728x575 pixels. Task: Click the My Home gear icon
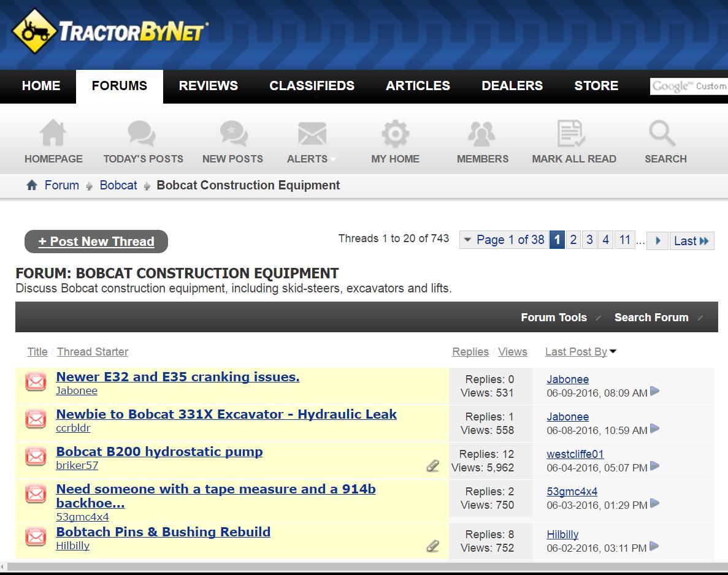click(395, 133)
